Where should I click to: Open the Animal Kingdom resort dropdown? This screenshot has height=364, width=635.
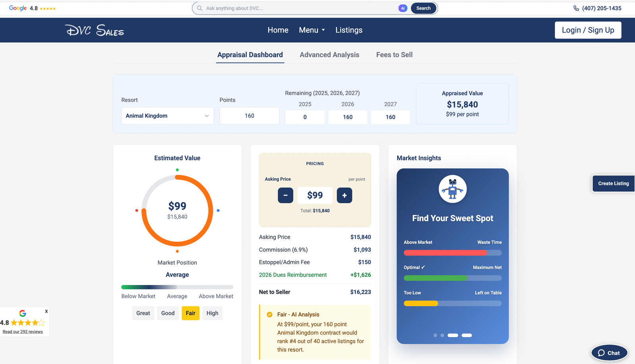pyautogui.click(x=167, y=116)
